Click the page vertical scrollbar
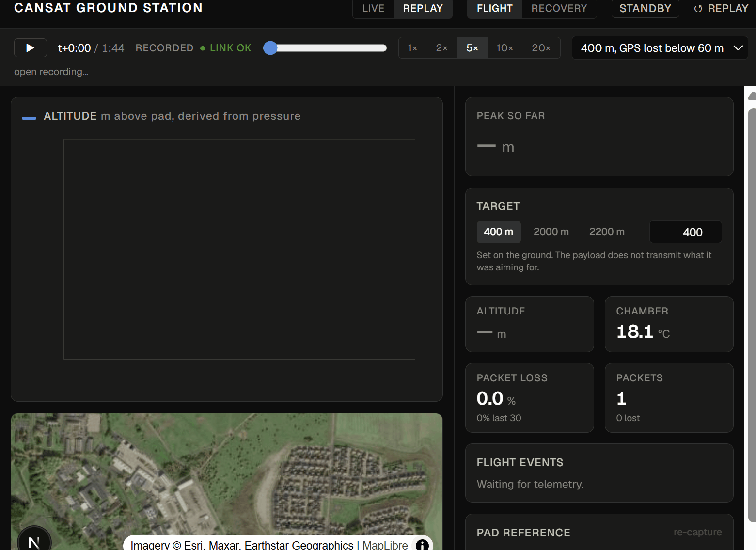 point(751,315)
